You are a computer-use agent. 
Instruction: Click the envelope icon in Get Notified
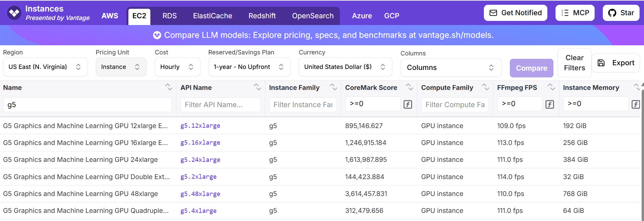(x=493, y=13)
